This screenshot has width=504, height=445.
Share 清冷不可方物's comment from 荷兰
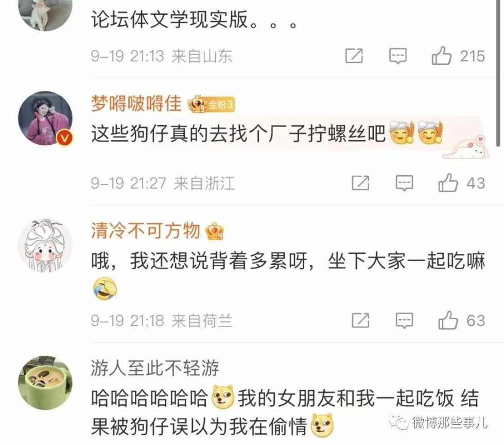click(360, 320)
